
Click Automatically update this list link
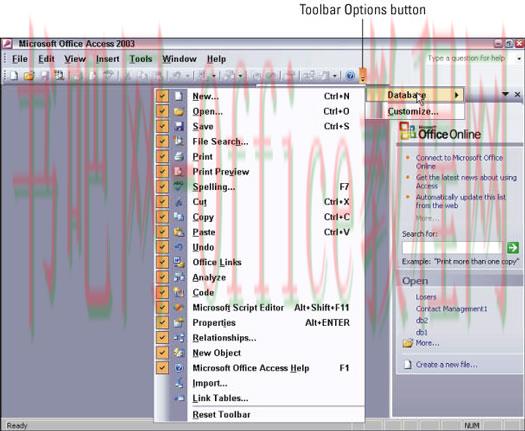click(x=461, y=201)
